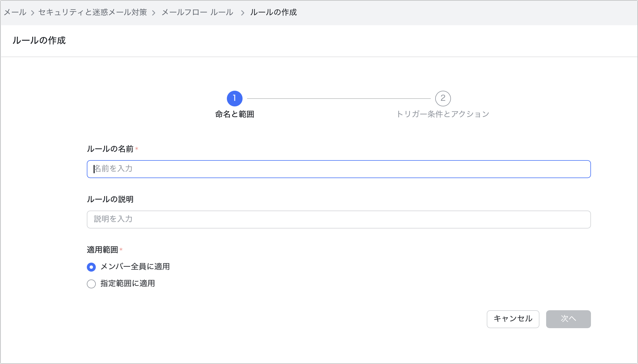Click the ルールの名前 field label
638x364 pixels.
coord(110,149)
